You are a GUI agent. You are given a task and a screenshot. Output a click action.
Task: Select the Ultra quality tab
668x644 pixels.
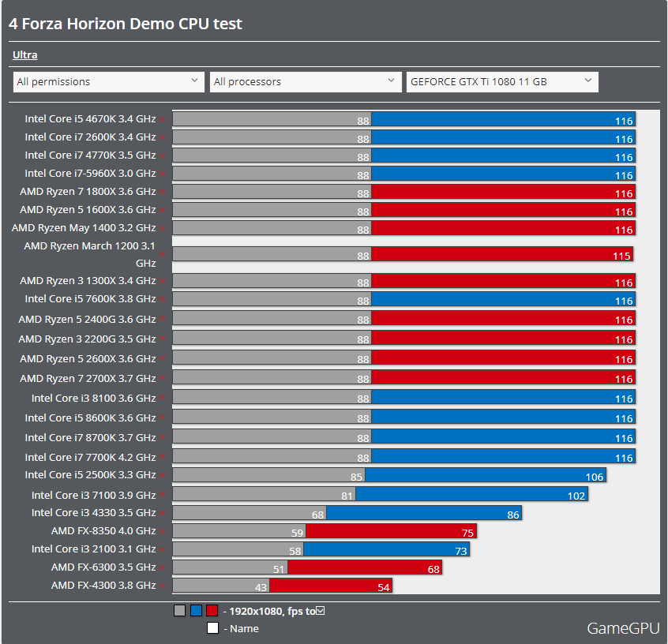[25, 55]
